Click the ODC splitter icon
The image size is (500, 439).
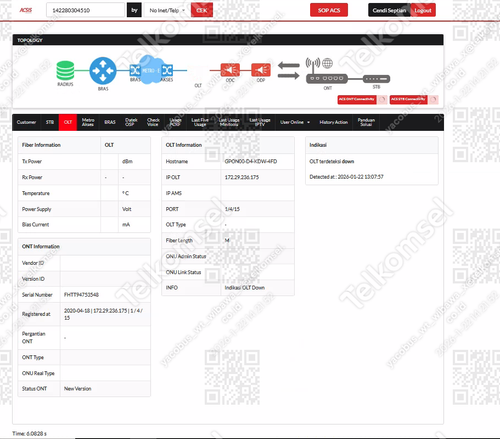(x=230, y=70)
